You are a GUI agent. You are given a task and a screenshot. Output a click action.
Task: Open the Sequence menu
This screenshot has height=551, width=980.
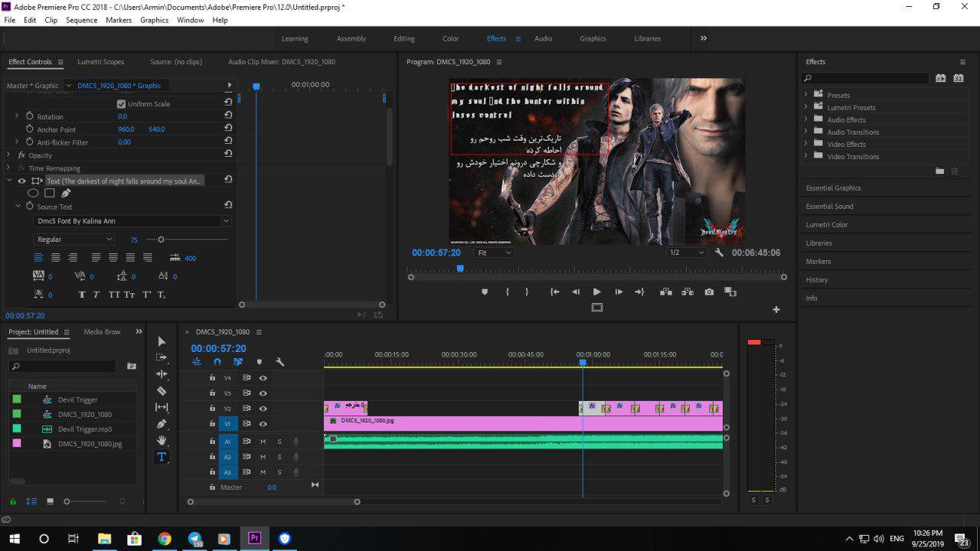(x=82, y=20)
